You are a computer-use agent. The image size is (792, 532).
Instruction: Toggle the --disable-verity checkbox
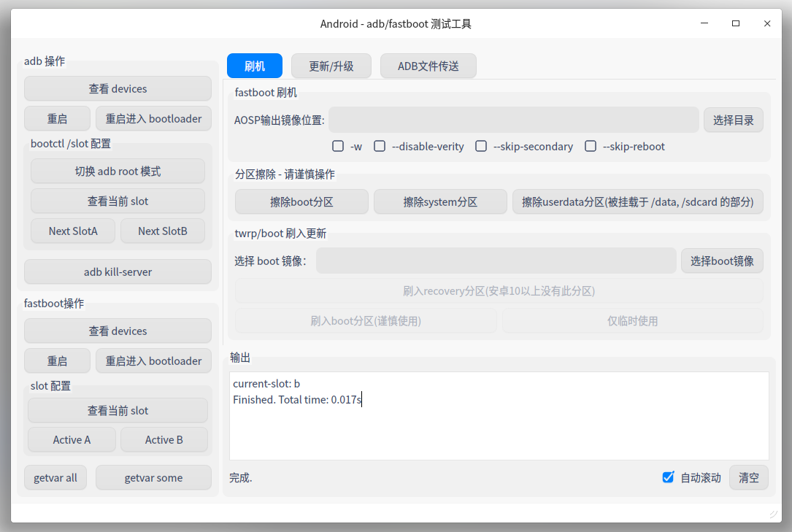(380, 146)
